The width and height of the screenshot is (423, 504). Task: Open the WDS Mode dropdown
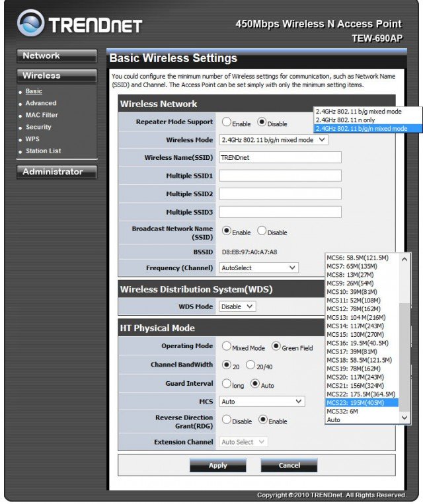click(x=237, y=306)
